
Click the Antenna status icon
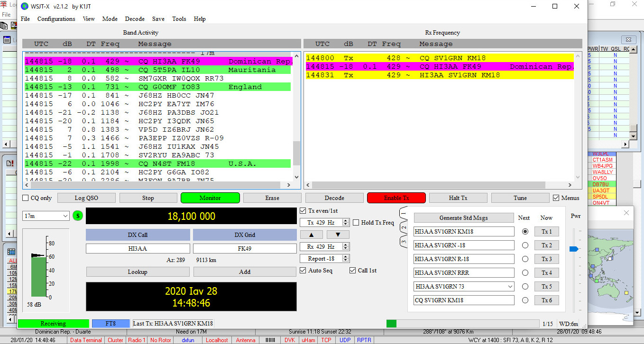[x=245, y=340]
